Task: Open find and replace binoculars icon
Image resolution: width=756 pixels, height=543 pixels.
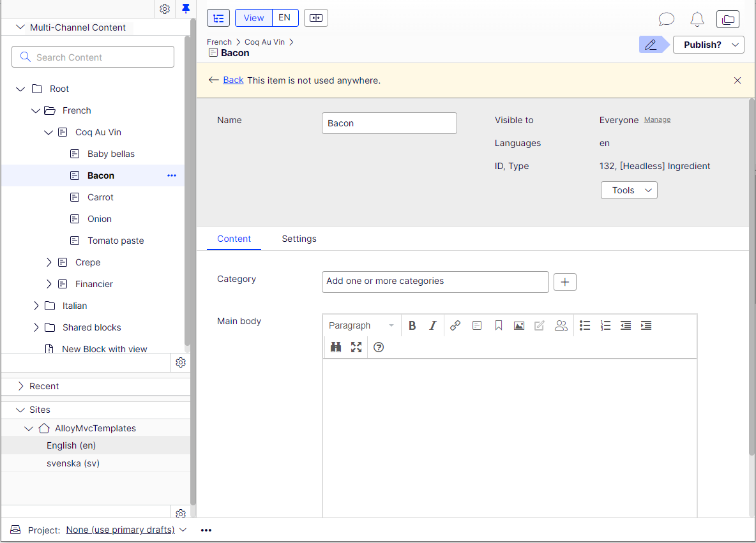Action: pyautogui.click(x=336, y=347)
